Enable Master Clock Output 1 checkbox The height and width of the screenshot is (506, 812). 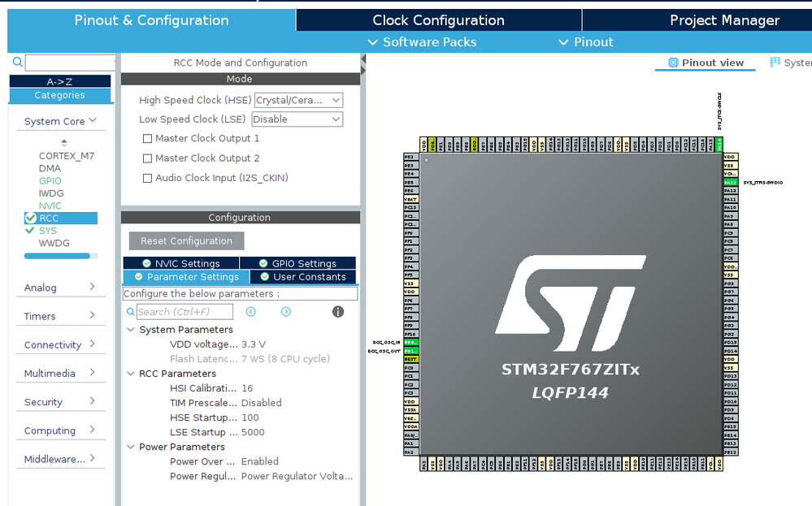[x=148, y=139]
